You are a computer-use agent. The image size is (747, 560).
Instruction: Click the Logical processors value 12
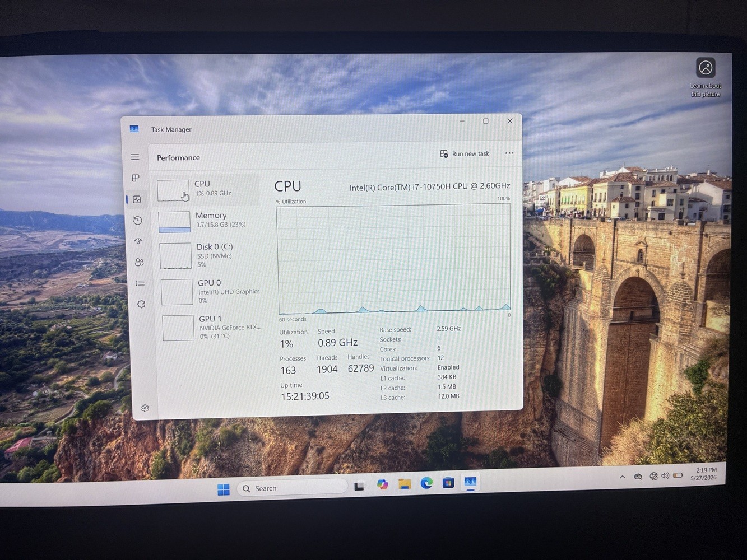[440, 358]
